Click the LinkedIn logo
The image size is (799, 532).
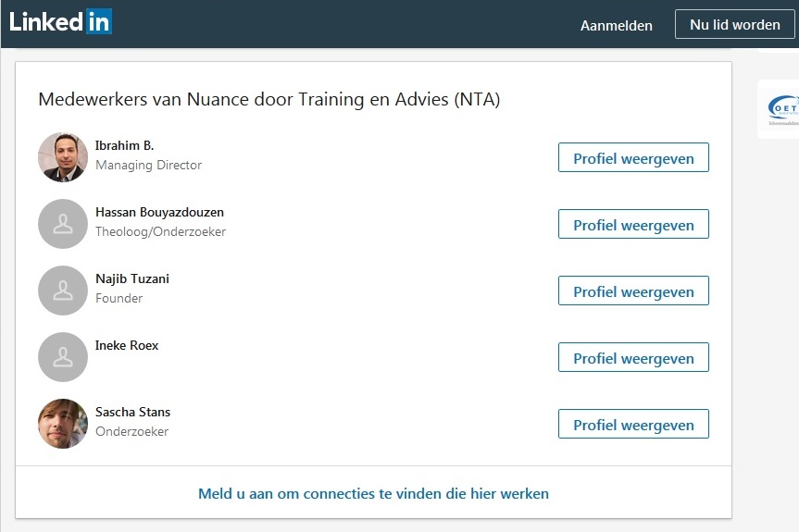60,22
